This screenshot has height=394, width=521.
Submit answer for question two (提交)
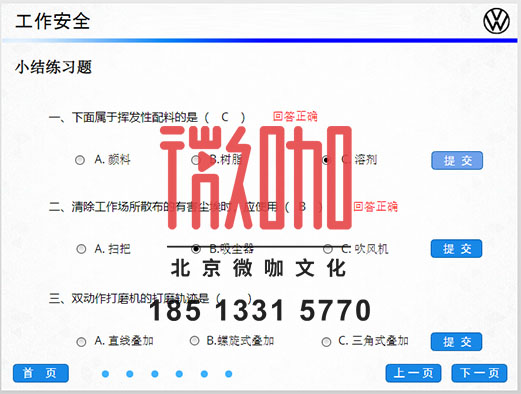[x=457, y=249]
